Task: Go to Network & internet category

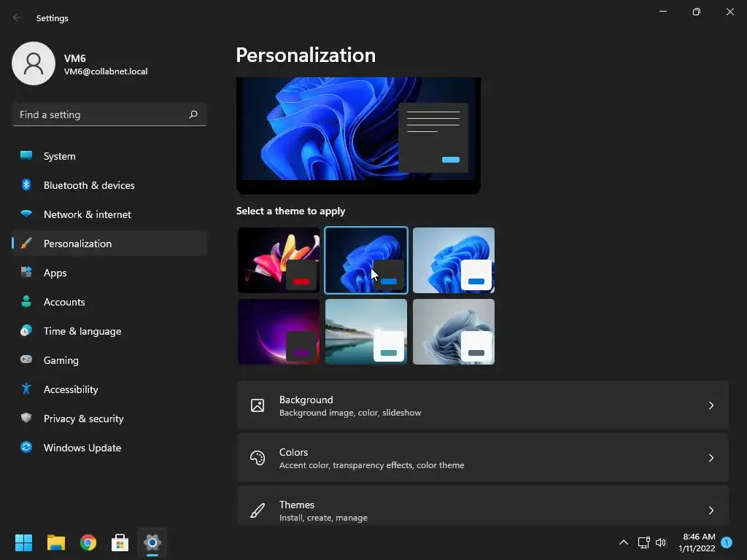Action: point(109,214)
